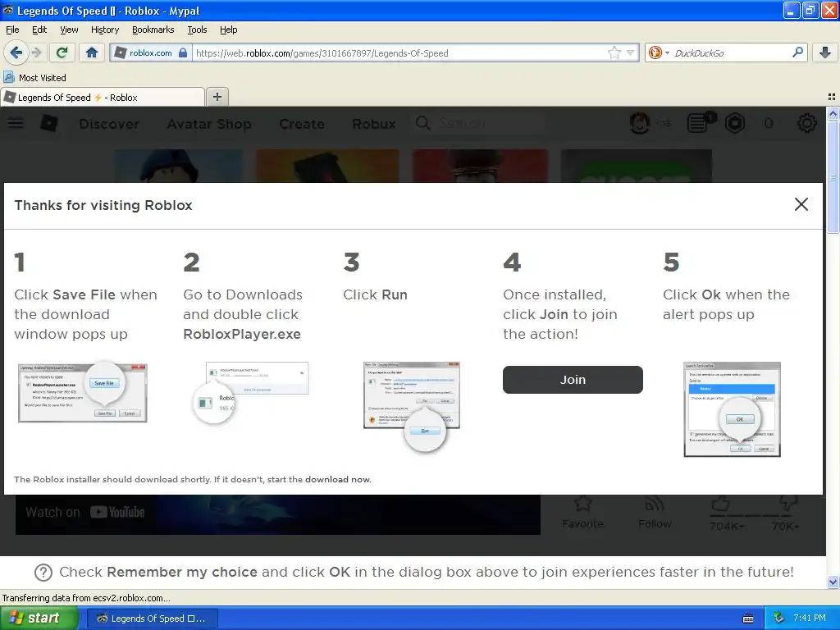Image resolution: width=840 pixels, height=630 pixels.
Task: Open the Roblox hamburger menu icon
Action: 16,123
